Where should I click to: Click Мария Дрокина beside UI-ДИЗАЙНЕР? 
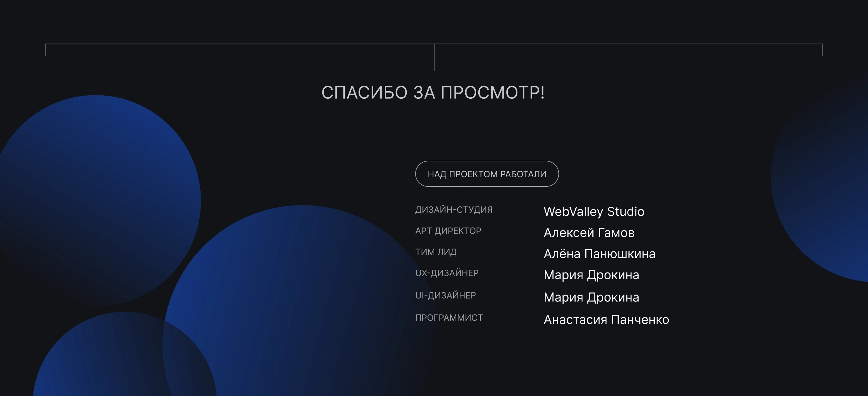591,297
